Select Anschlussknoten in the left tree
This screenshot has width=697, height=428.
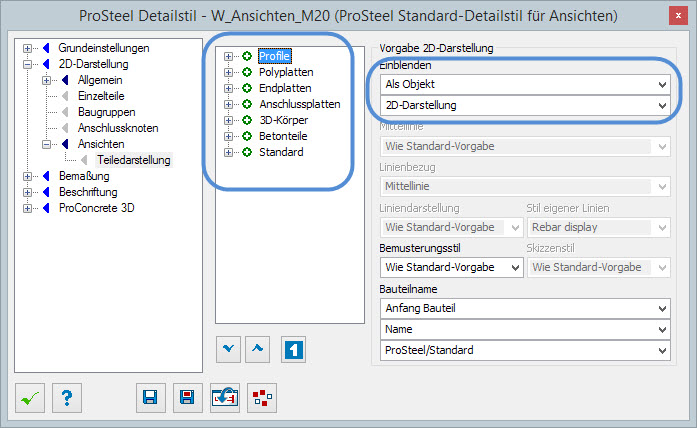[118, 128]
